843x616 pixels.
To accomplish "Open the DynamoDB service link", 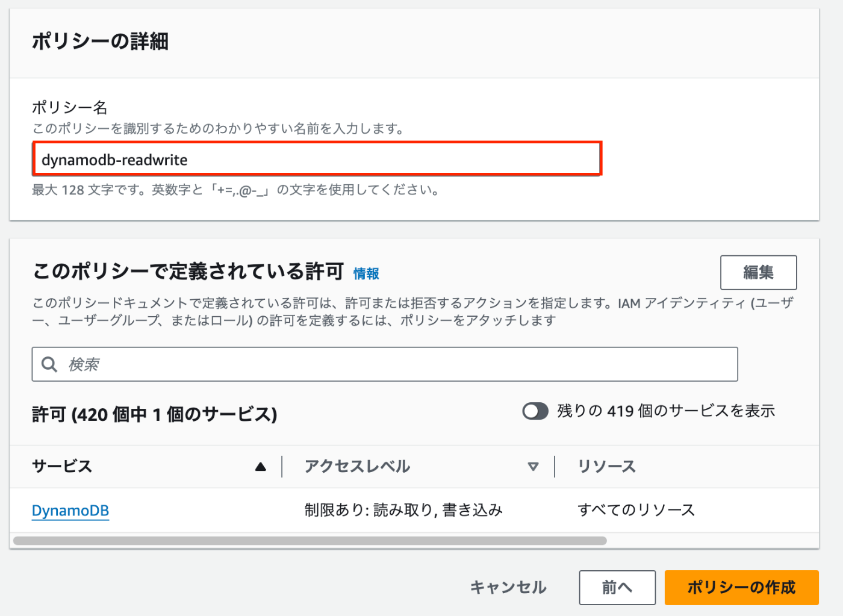I will click(x=70, y=511).
